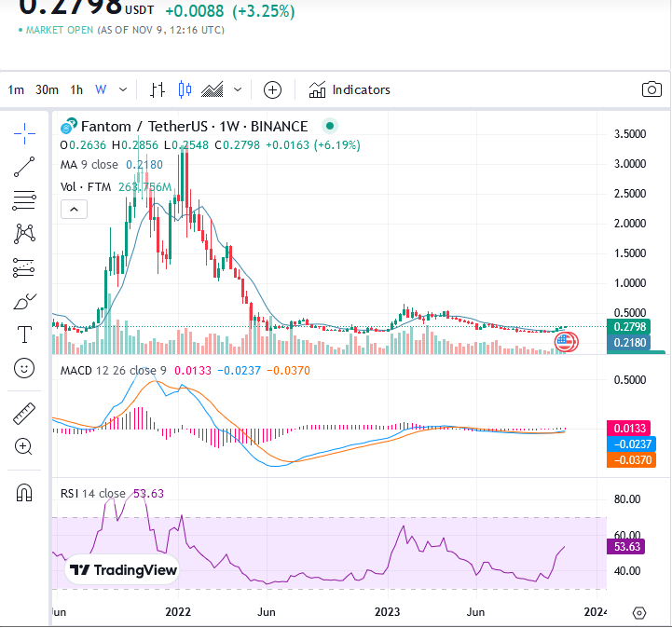
Task: Collapse the indicator legend with arrow button
Action: [x=75, y=210]
